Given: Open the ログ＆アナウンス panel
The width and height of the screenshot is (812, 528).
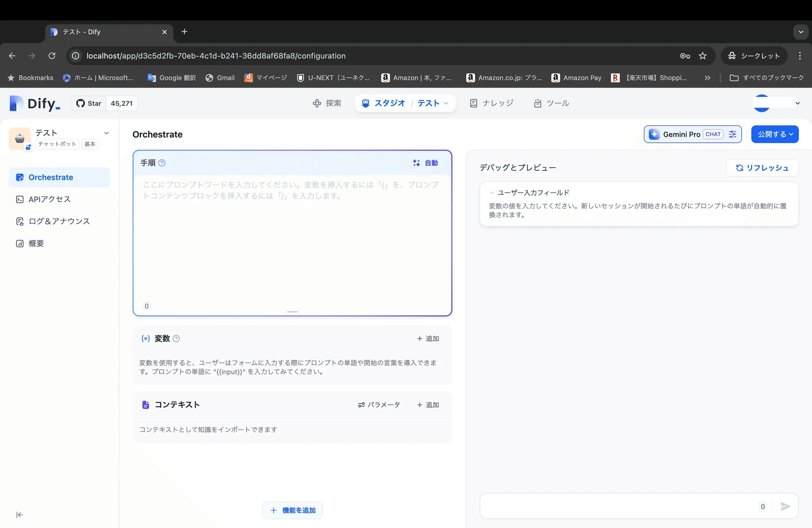Looking at the screenshot, I should (59, 221).
